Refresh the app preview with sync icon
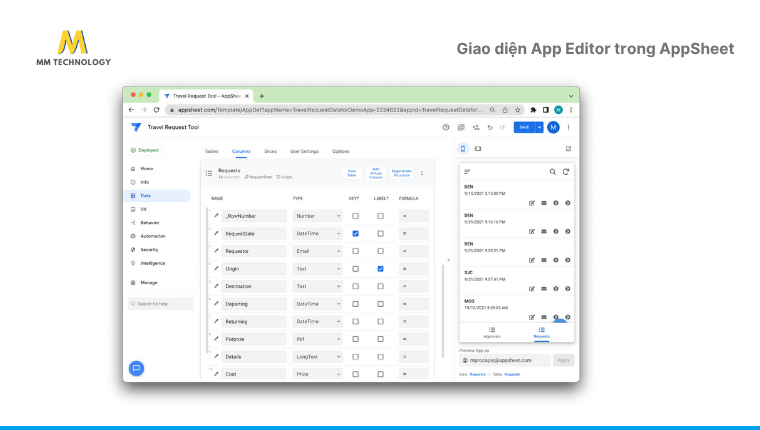Screen dimensions: 760x430 566,172
